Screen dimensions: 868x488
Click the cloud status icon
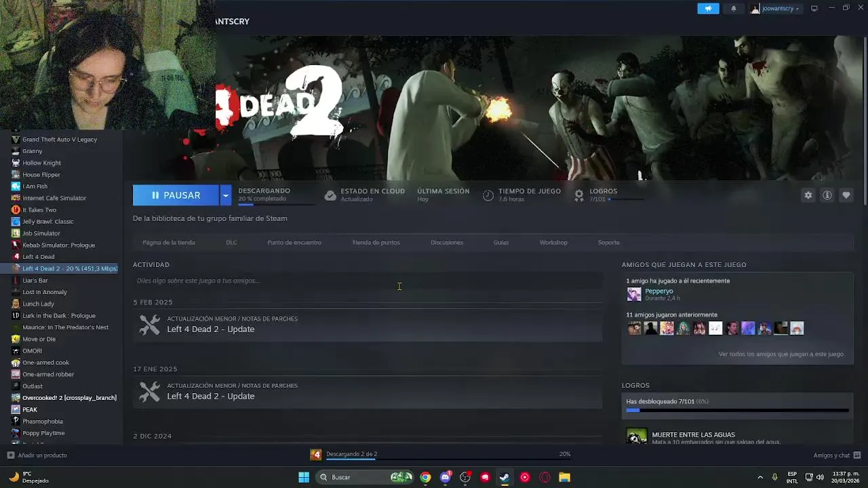330,195
